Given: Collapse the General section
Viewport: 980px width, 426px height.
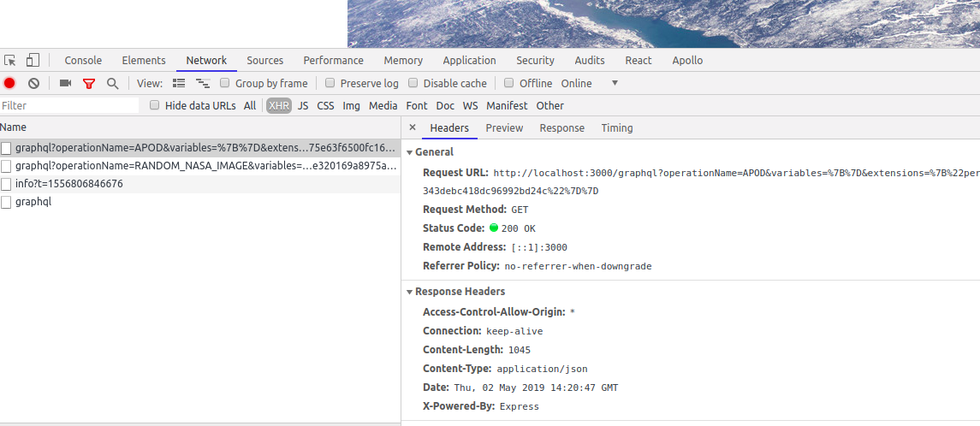Looking at the screenshot, I should point(410,151).
